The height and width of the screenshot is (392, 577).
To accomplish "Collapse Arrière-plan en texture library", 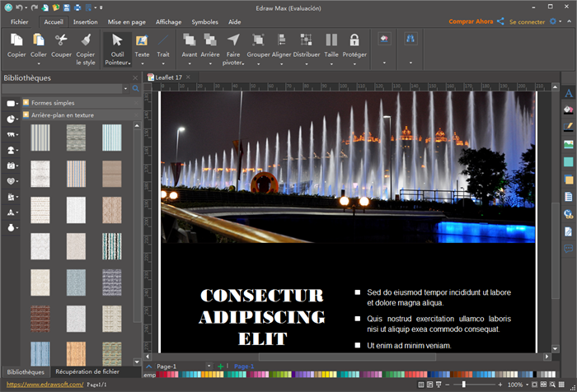I will [x=62, y=115].
